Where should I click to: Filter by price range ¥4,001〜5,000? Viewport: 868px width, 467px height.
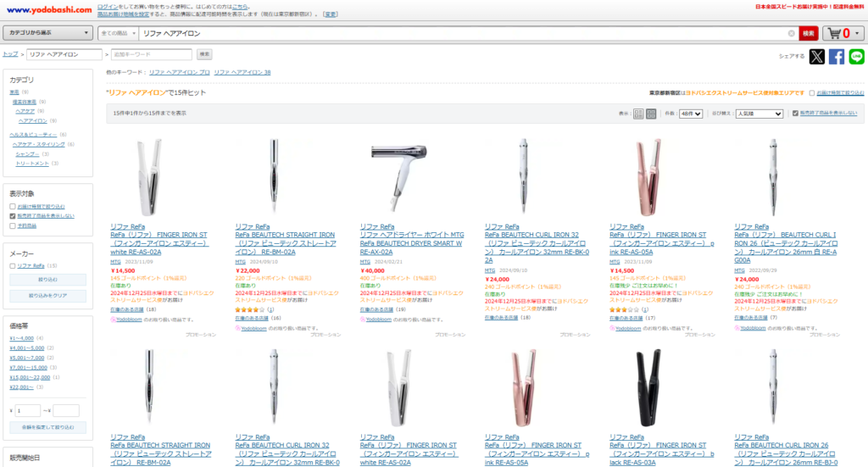(x=26, y=348)
